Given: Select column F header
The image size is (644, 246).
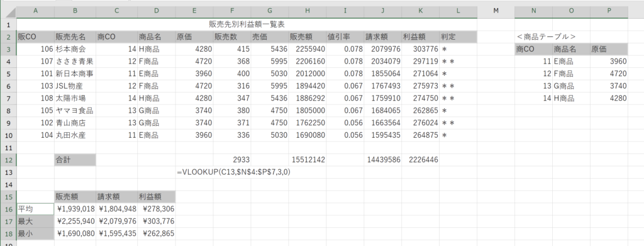Looking at the screenshot, I should (x=232, y=11).
